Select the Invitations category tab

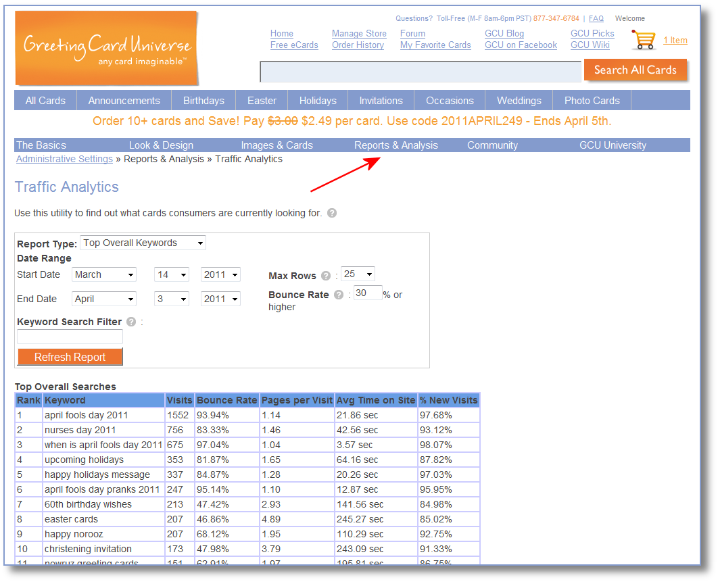[x=381, y=101]
